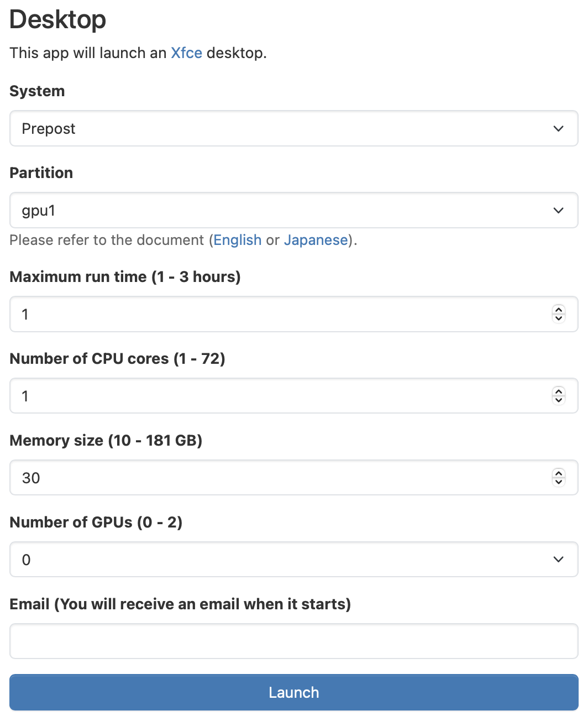Click the 'Number of CPU cores (1 - 72)' label
Screen dimensions: 588x721
(118, 359)
